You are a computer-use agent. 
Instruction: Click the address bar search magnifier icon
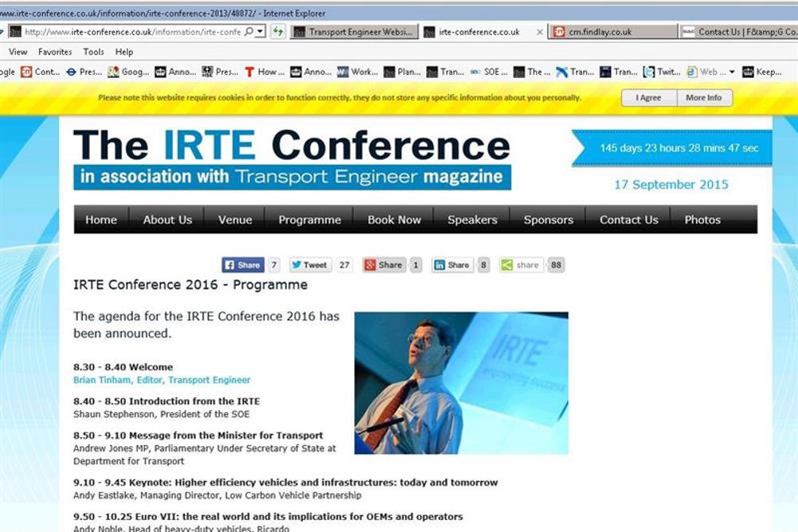point(248,32)
